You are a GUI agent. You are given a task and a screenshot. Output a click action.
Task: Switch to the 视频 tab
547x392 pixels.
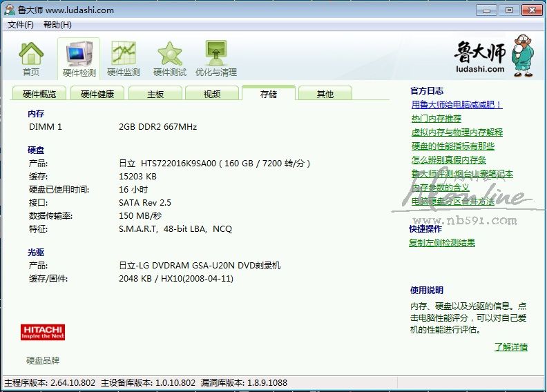212,94
